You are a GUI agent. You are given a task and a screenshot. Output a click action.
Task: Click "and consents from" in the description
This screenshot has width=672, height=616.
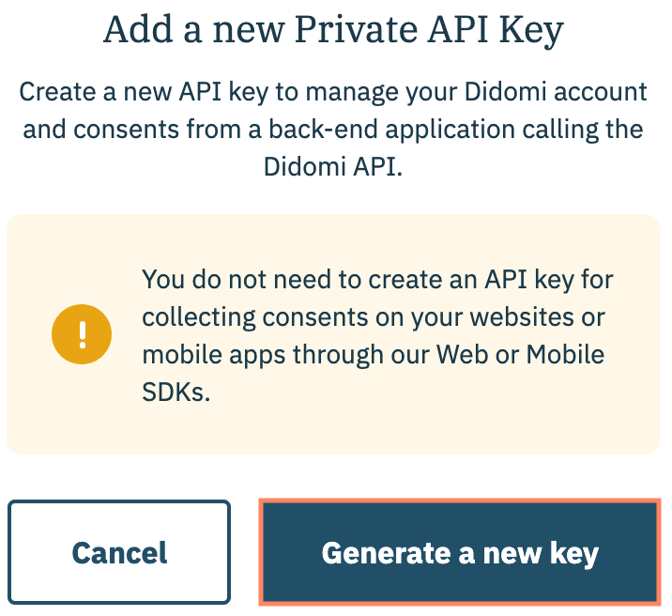coord(138,129)
